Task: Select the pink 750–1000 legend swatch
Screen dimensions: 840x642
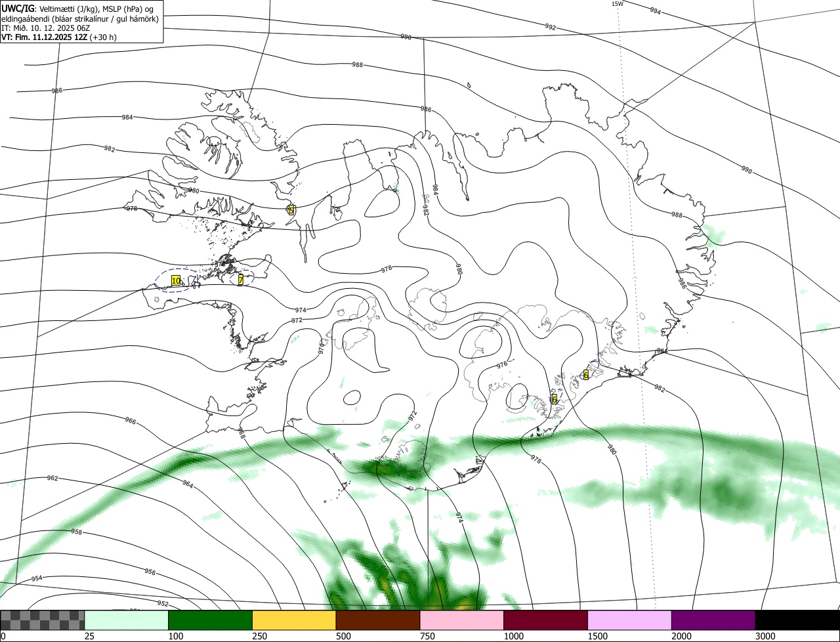Action: [x=462, y=620]
